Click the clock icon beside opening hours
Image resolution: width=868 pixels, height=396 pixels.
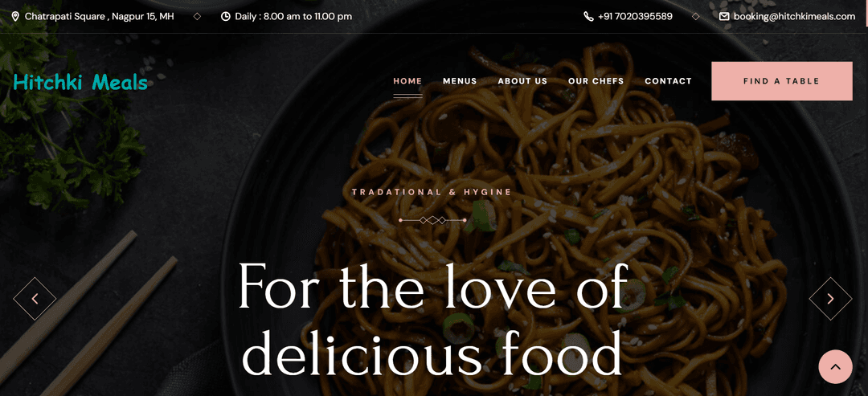225,16
